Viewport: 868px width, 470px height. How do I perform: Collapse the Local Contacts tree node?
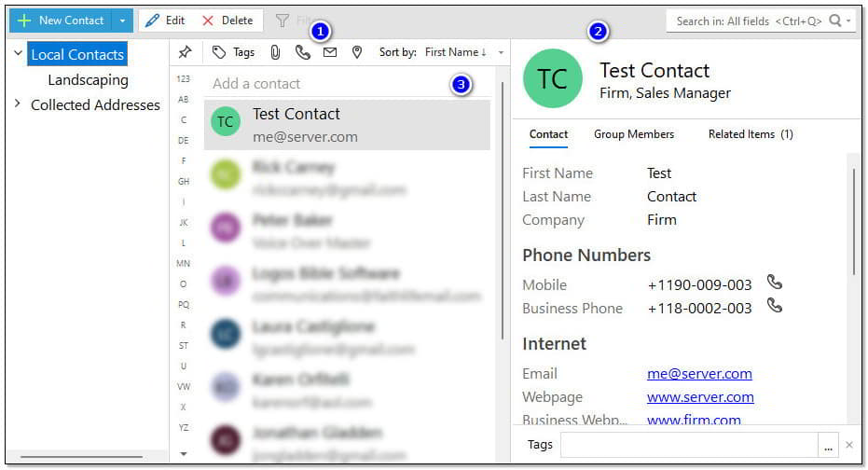[18, 54]
